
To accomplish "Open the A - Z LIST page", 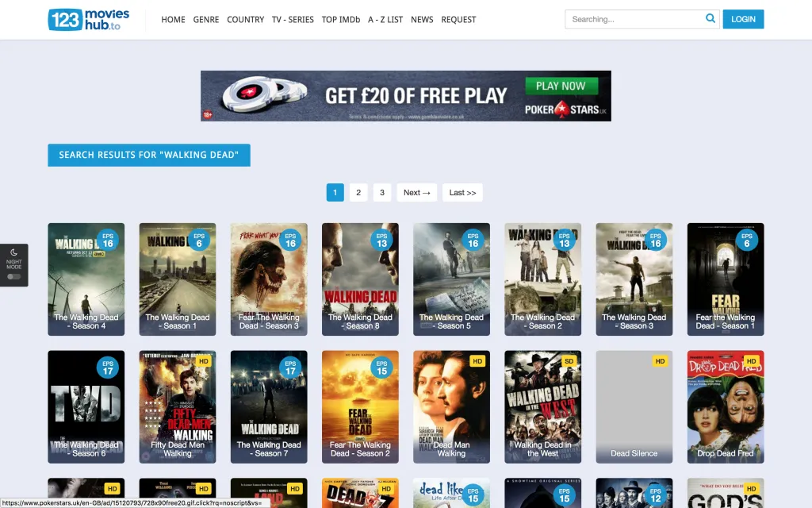I will tap(385, 20).
